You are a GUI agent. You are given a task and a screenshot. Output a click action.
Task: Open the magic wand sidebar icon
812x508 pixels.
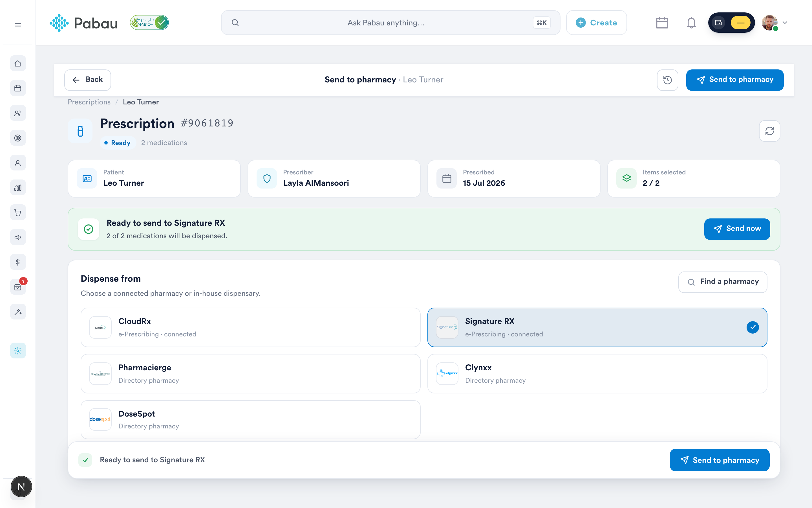tap(18, 312)
